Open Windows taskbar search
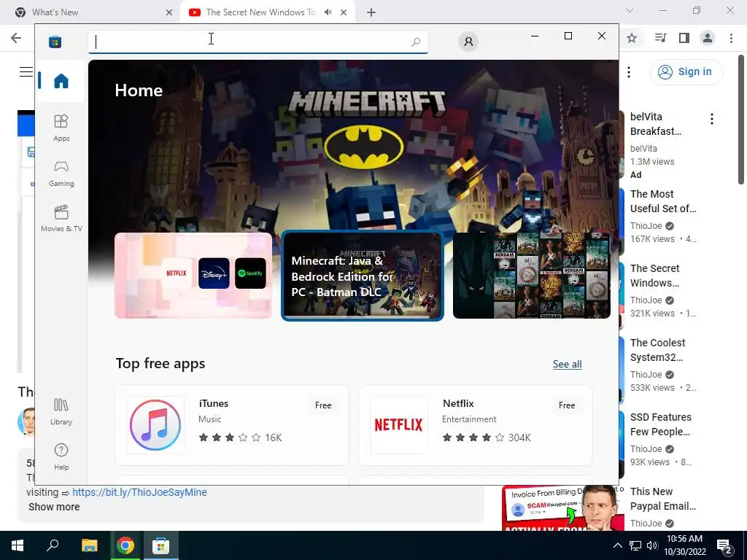The image size is (747, 560). coord(53,545)
